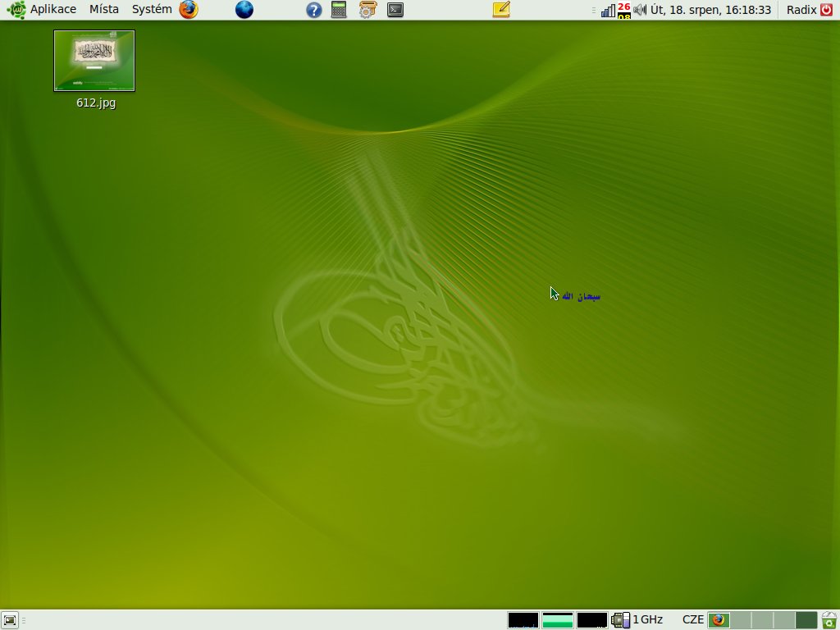The image size is (840, 630).
Task: Open the Trash icon in bottom panel
Action: pos(829,620)
